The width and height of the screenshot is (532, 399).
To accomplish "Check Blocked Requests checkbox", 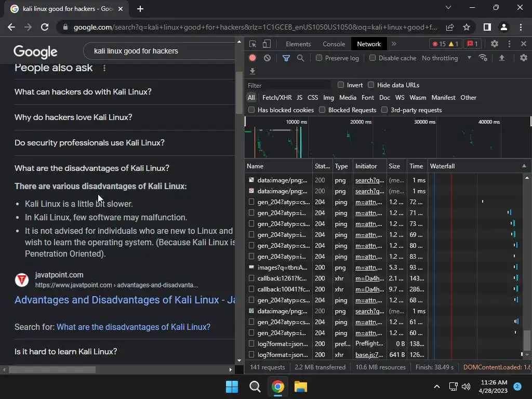I will coord(322,110).
